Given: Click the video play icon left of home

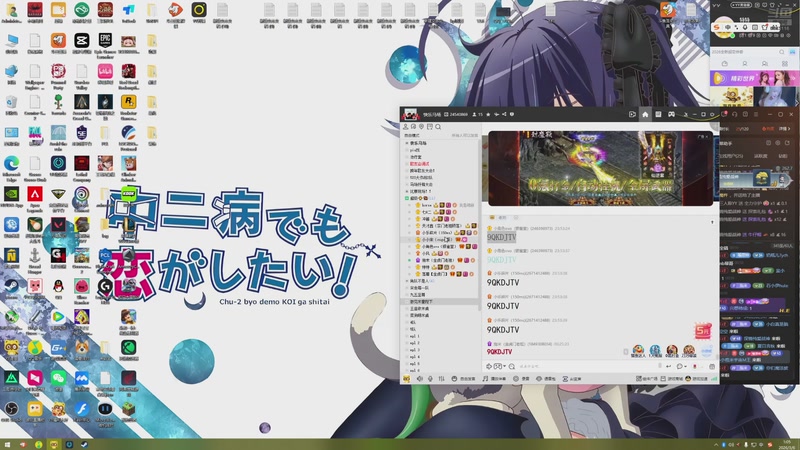Looking at the screenshot, I should [x=632, y=114].
